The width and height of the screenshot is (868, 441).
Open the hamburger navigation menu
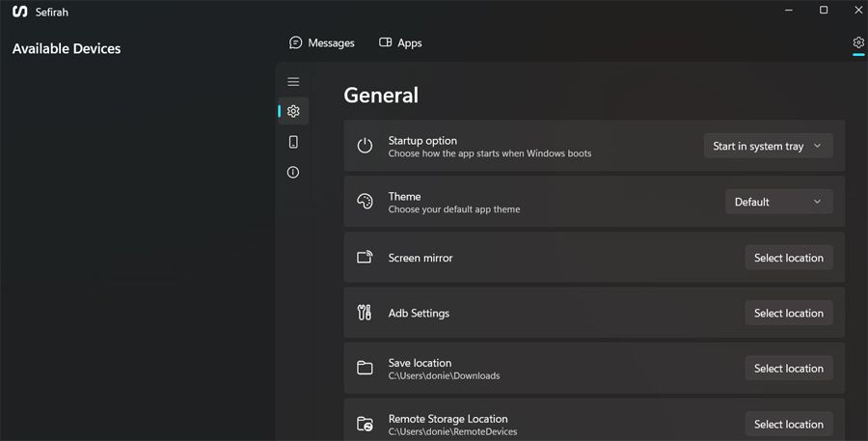point(293,82)
